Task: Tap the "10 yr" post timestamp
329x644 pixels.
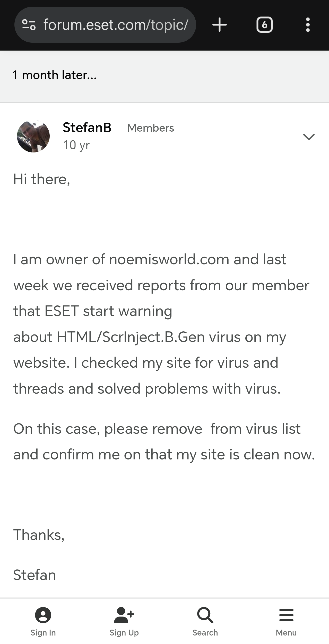Action: click(x=76, y=145)
